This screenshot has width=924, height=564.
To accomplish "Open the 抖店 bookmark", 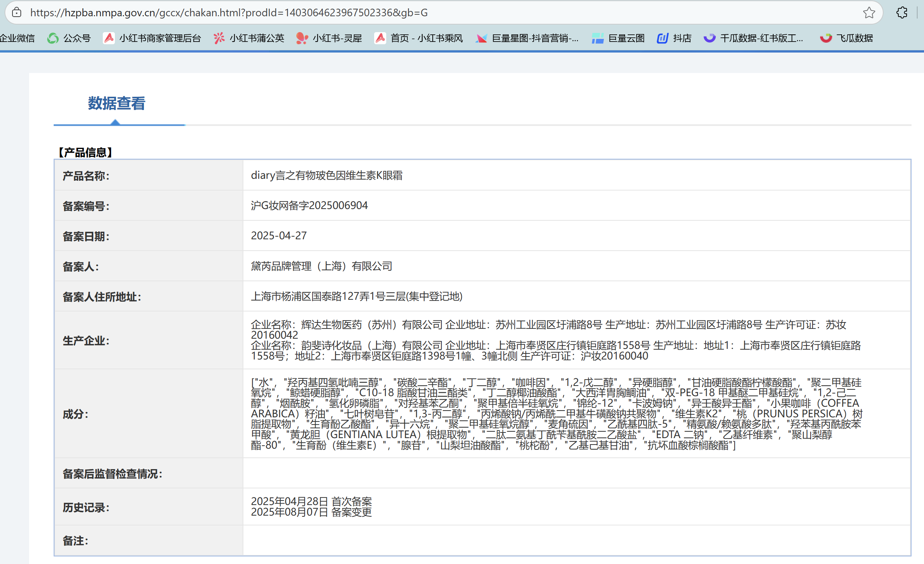I will 674,38.
